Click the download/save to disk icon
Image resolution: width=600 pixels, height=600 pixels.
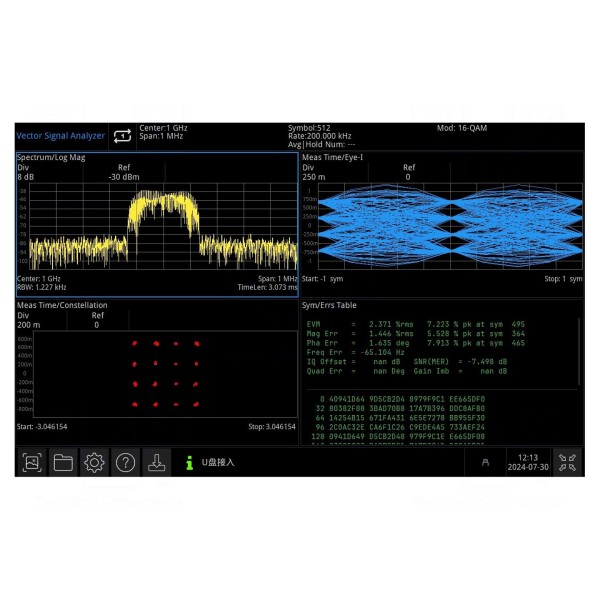(x=156, y=462)
